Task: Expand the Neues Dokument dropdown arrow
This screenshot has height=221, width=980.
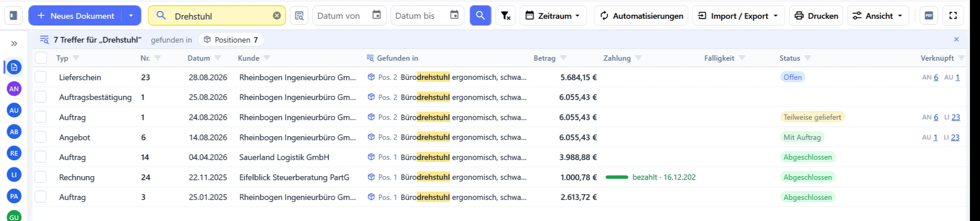Action: pos(131,15)
